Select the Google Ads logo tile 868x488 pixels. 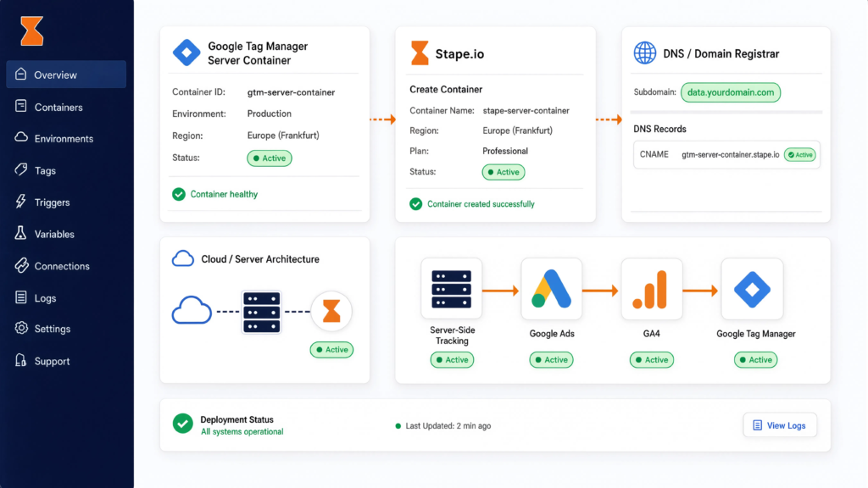tap(551, 289)
